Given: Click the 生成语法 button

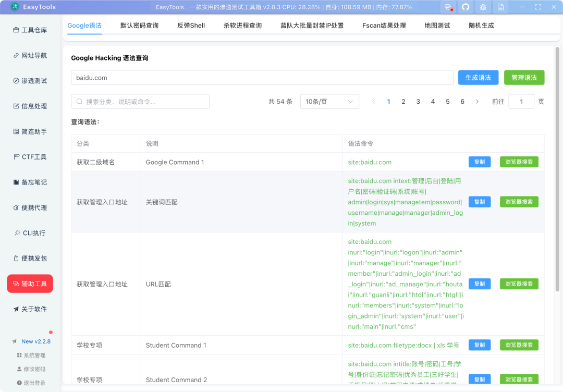Looking at the screenshot, I should click(478, 78).
